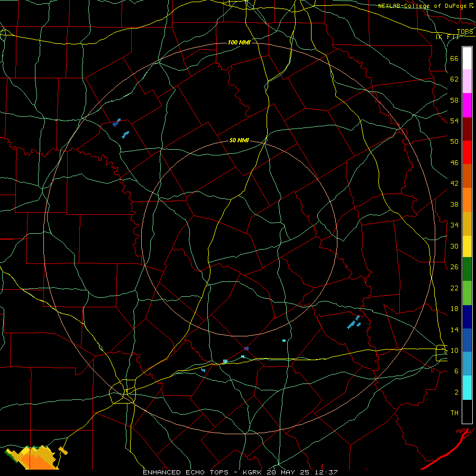476x476 pixels.
Task: Click the gold legend color block
Action: [x=467, y=224]
